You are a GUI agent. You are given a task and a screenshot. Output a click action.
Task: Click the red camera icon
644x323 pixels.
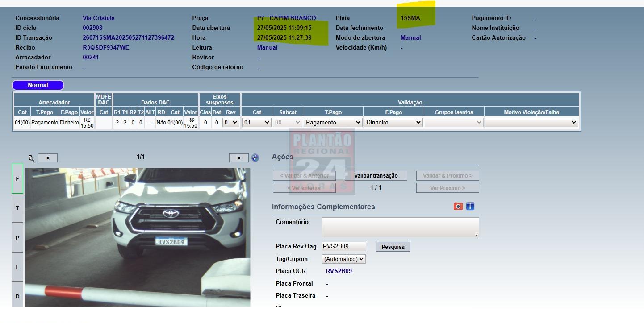458,206
